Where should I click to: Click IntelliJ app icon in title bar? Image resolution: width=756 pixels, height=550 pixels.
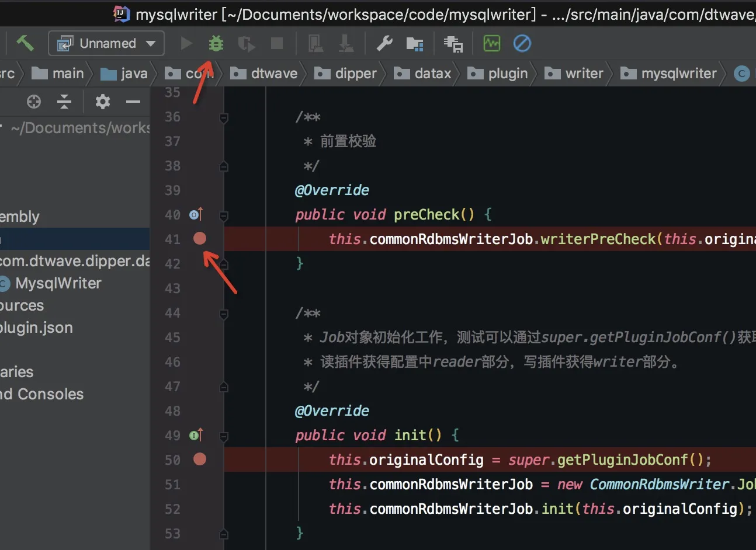point(121,13)
